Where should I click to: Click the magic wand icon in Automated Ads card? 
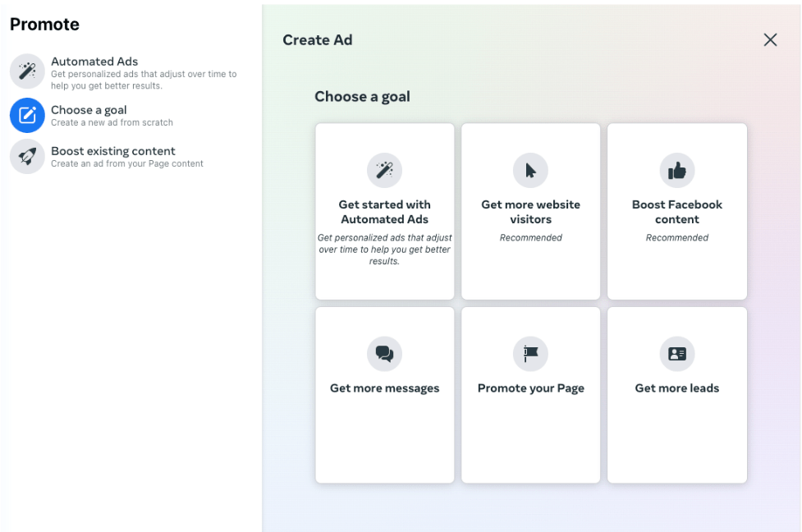click(x=384, y=170)
